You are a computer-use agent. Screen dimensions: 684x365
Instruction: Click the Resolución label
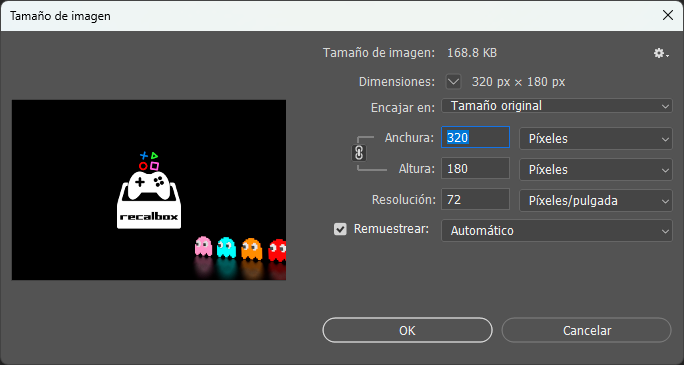[x=404, y=200]
